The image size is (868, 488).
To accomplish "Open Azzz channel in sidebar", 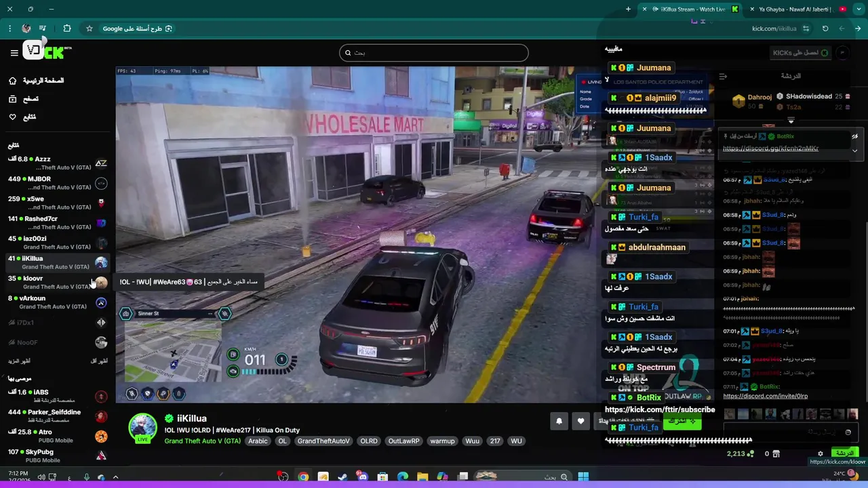I will [x=57, y=163].
